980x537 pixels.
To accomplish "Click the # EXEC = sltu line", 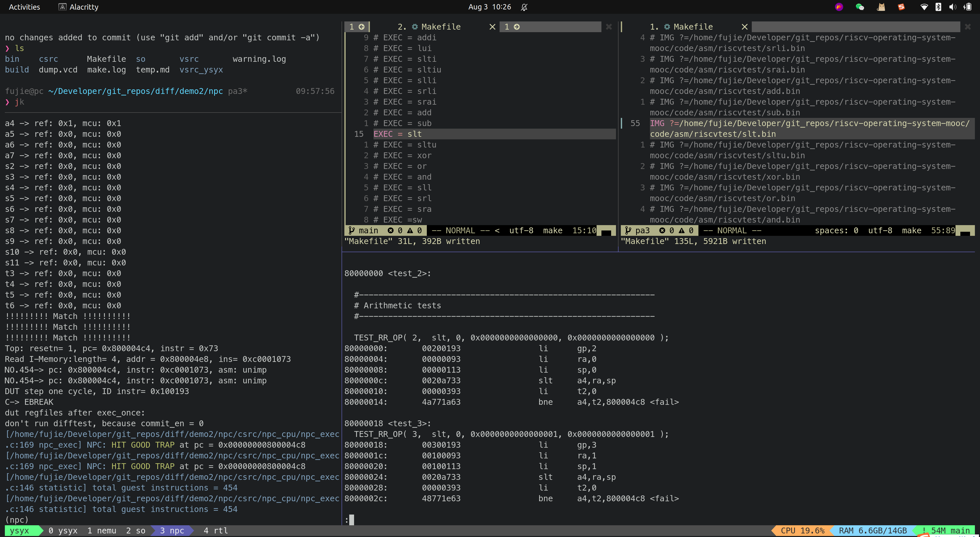I will (405, 145).
